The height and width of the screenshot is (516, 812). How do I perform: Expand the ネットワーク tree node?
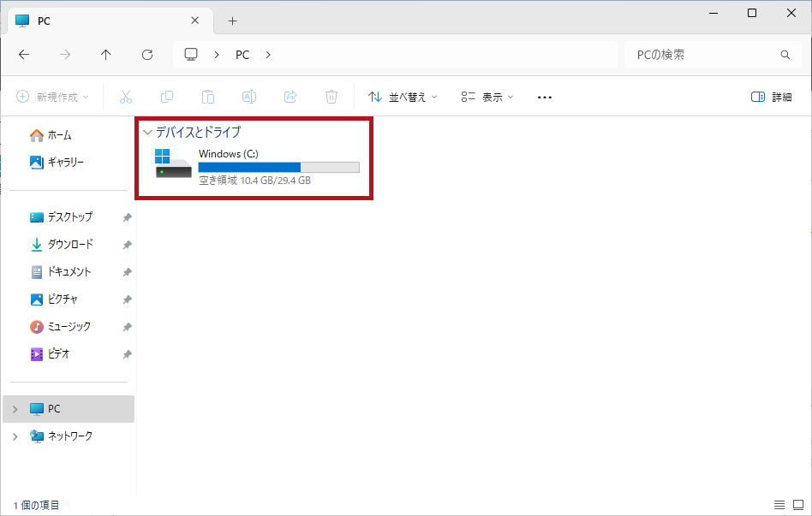point(14,436)
